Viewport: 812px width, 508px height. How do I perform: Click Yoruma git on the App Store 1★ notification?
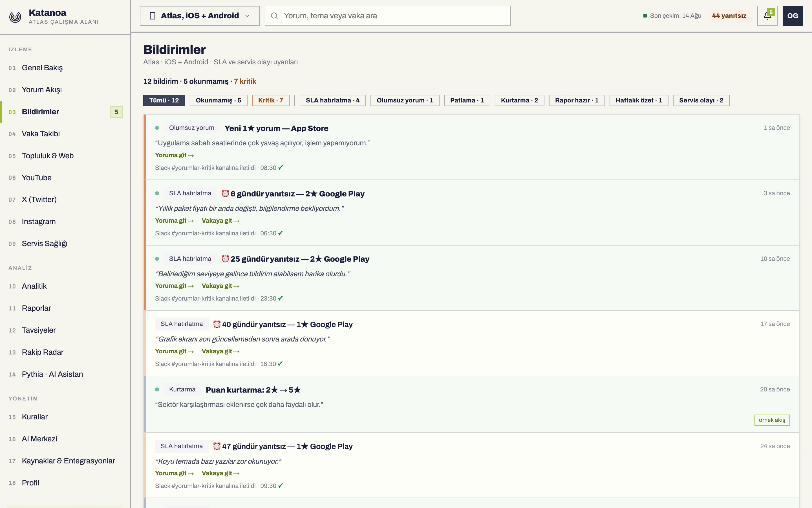coord(175,155)
